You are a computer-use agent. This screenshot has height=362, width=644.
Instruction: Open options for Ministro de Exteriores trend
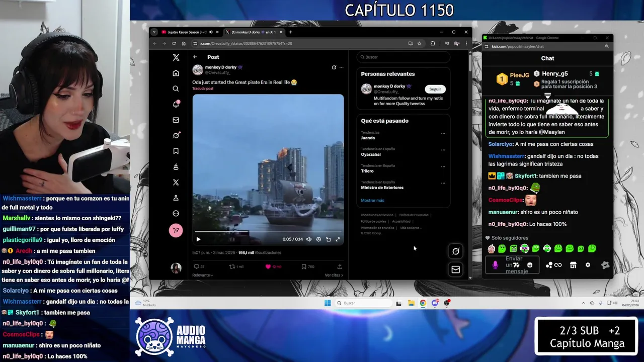tap(443, 183)
